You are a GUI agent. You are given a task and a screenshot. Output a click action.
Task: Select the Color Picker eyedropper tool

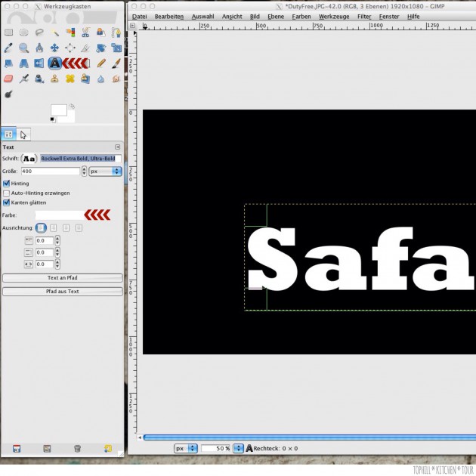click(8, 48)
